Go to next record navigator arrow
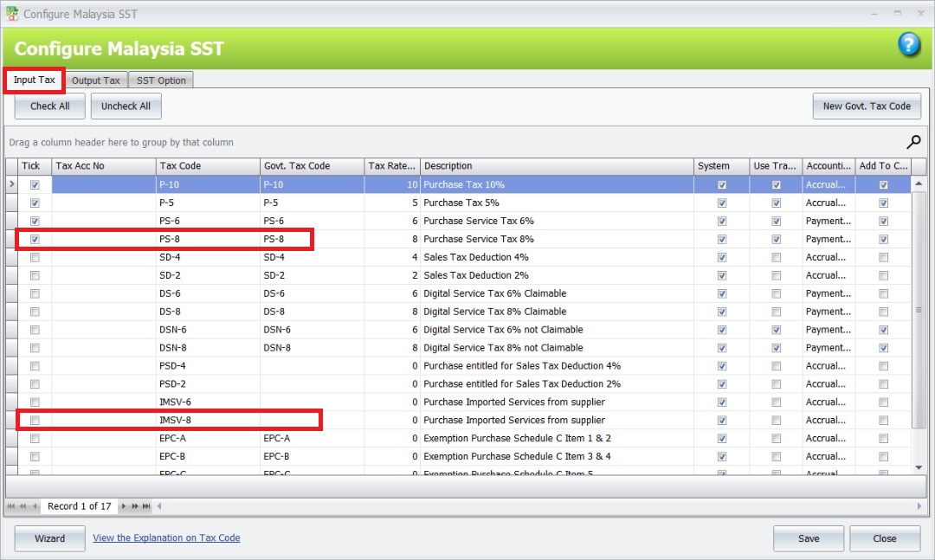Viewport: 935px width, 560px height. click(x=125, y=506)
